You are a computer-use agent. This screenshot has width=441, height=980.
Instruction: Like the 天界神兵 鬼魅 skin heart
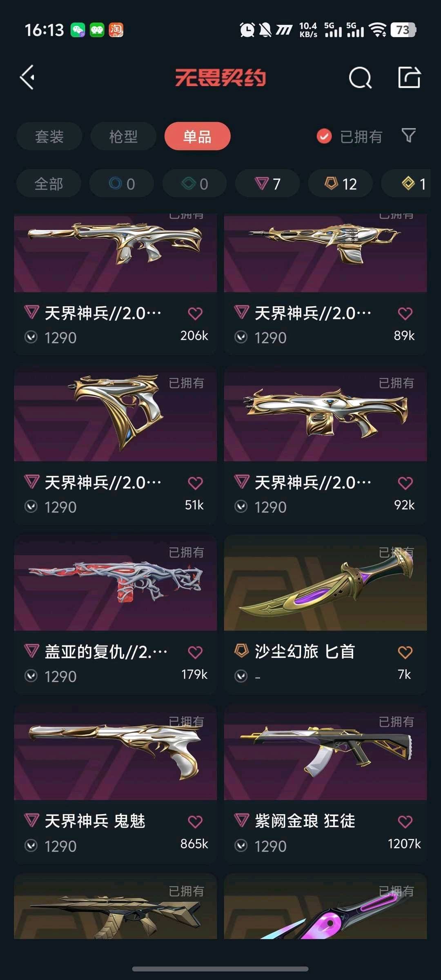(195, 822)
